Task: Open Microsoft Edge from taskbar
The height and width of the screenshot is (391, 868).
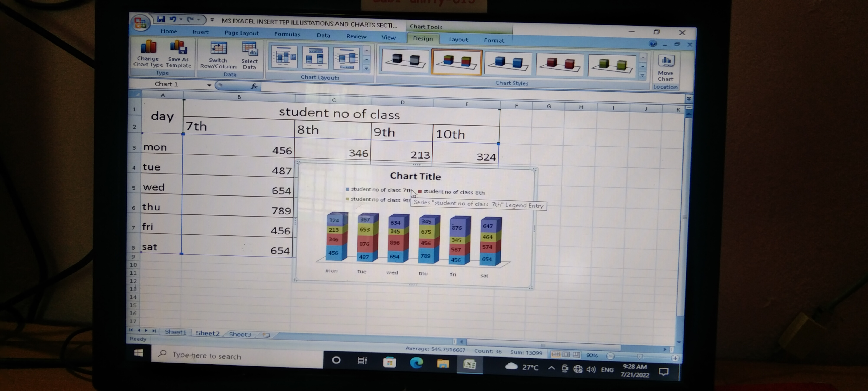Action: pos(416,363)
